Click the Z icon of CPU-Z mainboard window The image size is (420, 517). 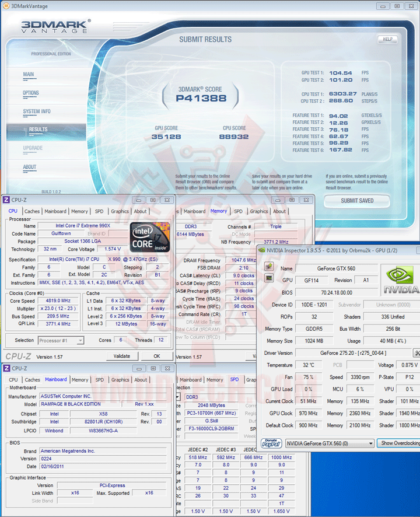pos(6,368)
